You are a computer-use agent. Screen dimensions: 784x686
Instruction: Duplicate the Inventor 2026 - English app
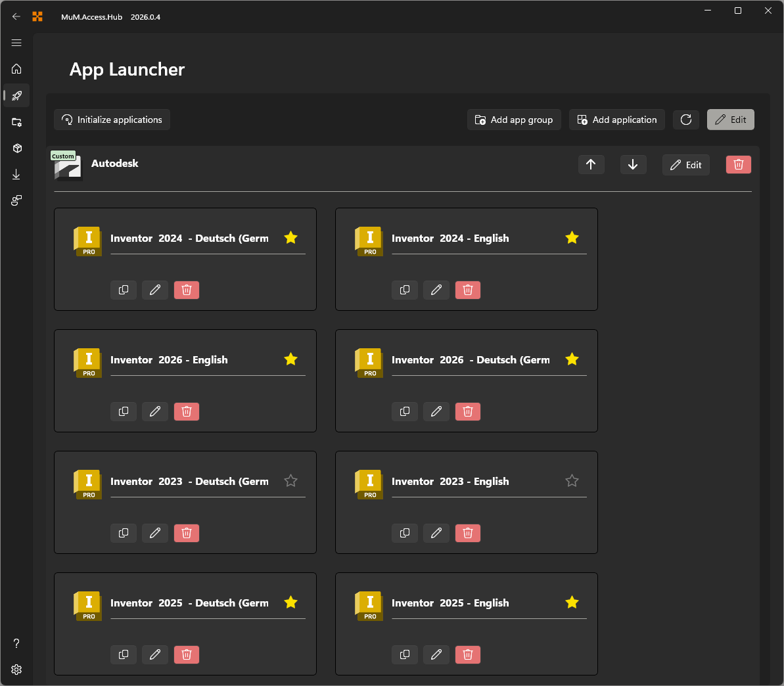point(124,411)
